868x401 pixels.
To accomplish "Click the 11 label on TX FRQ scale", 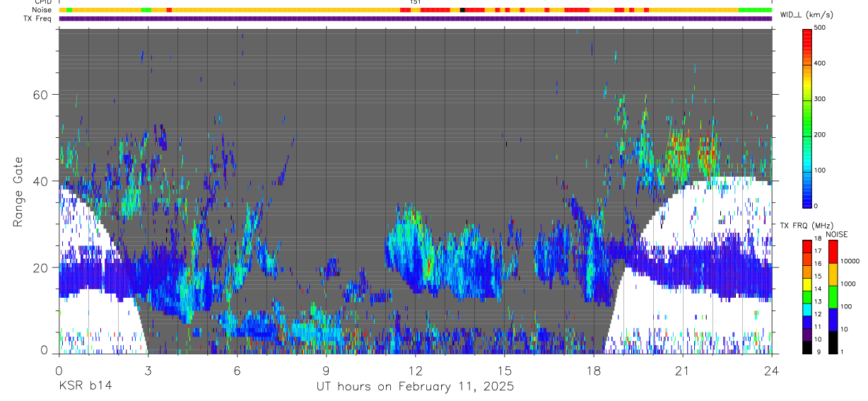I will 819,327.
